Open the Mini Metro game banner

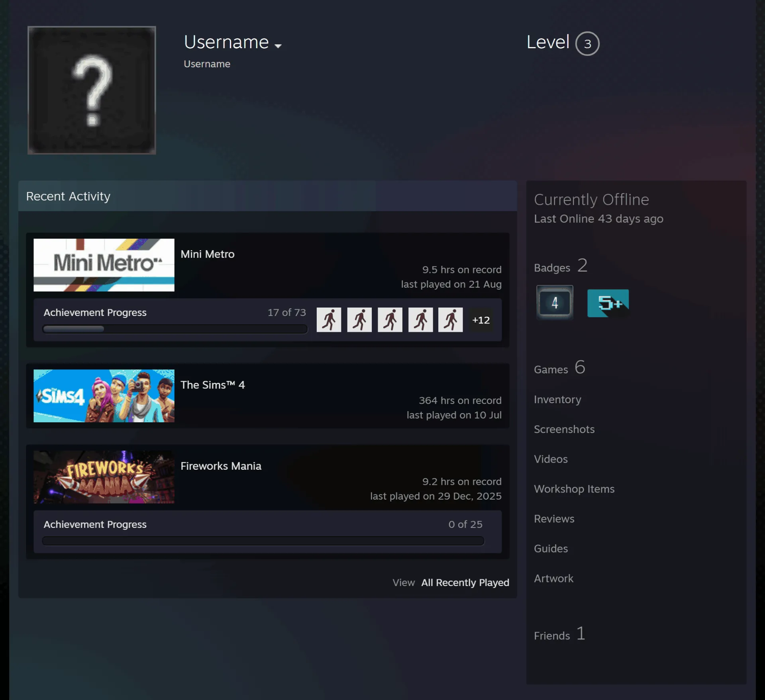[x=104, y=265]
